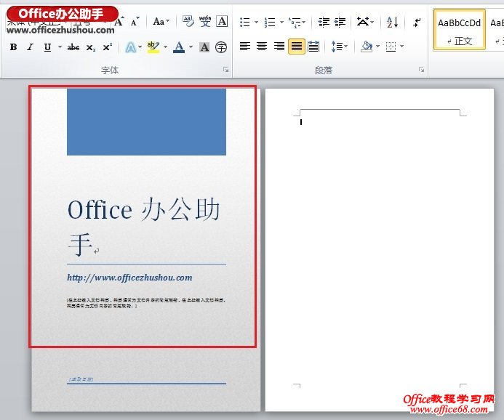
Task: Sort the selected text
Action: (393, 22)
